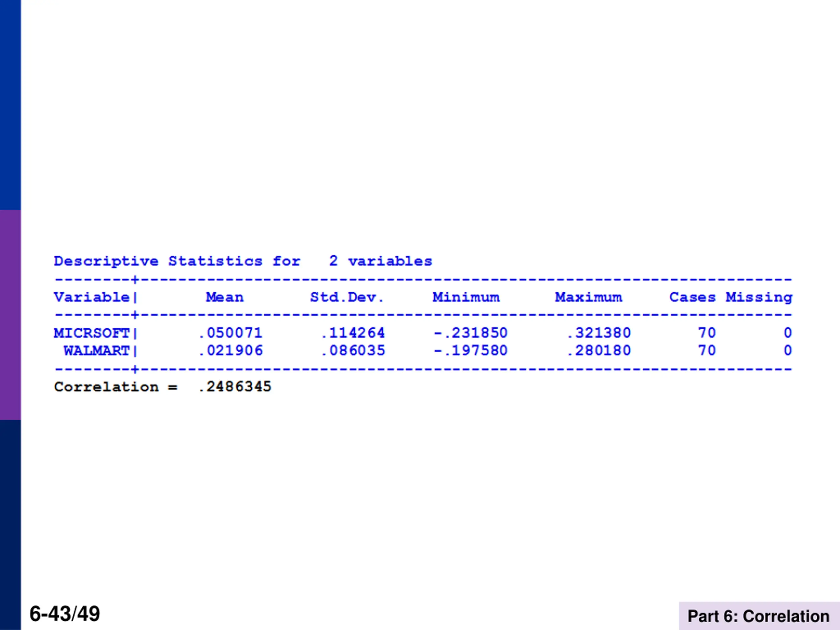Screen dimensions: 840x630
Task: Click Walmart minimum value -.197580
Action: point(471,350)
